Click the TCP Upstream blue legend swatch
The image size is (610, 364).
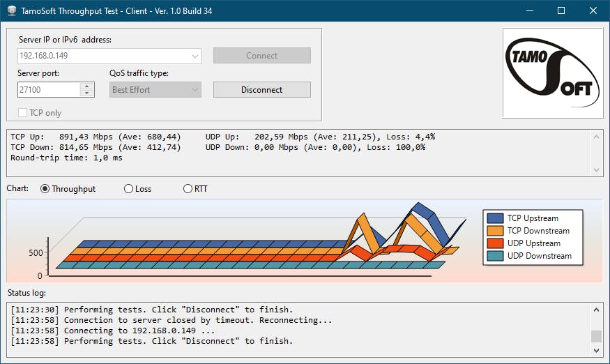tap(495, 218)
